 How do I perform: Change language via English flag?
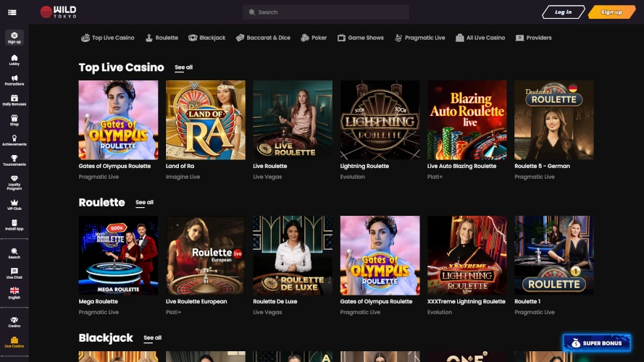[x=14, y=293]
